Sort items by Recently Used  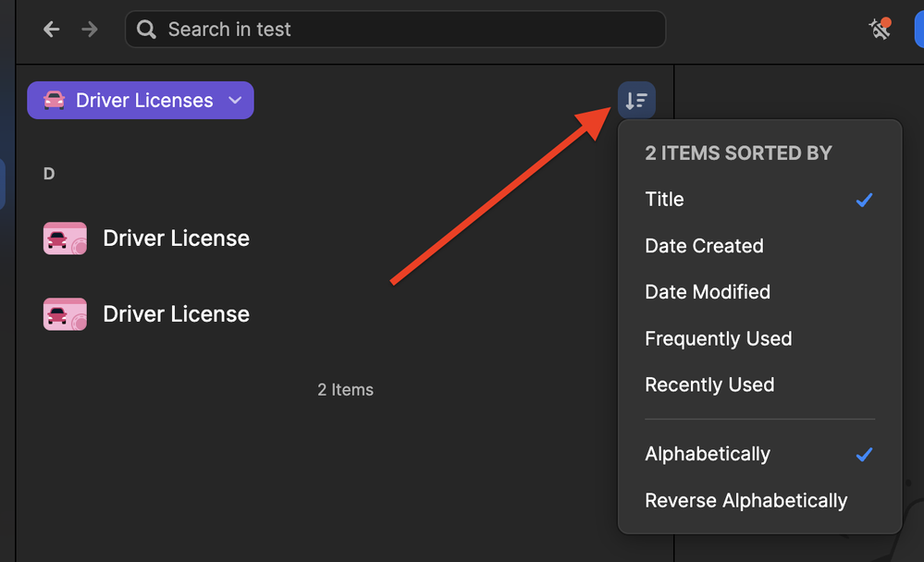point(709,385)
